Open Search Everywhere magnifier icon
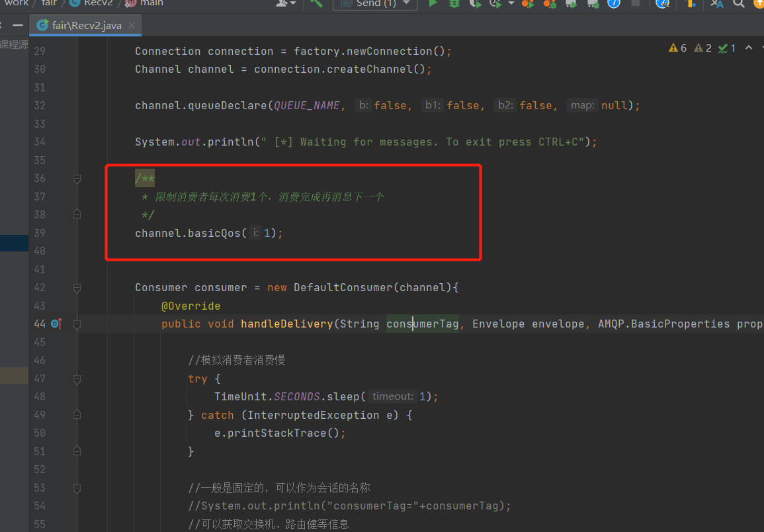The width and height of the screenshot is (764, 532). coord(739,3)
